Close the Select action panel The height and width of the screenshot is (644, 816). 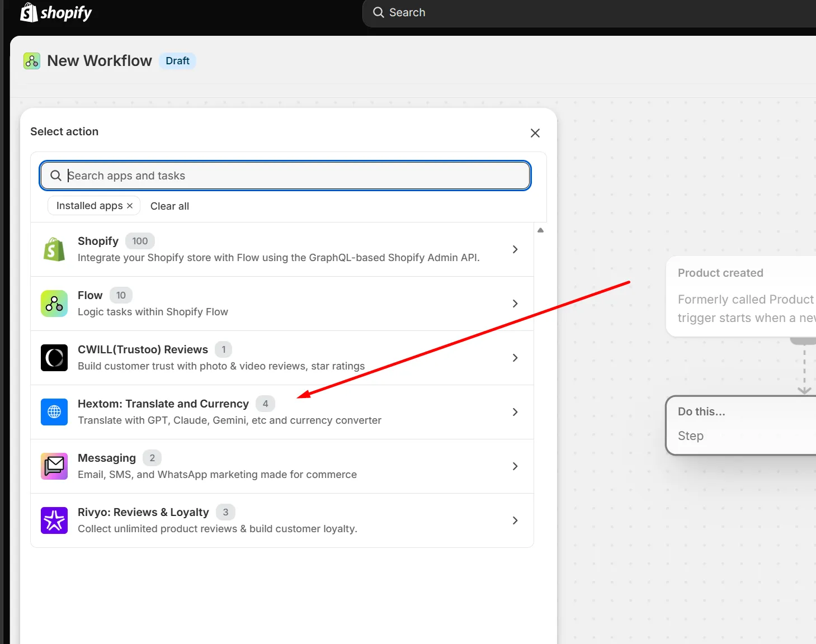tap(535, 133)
